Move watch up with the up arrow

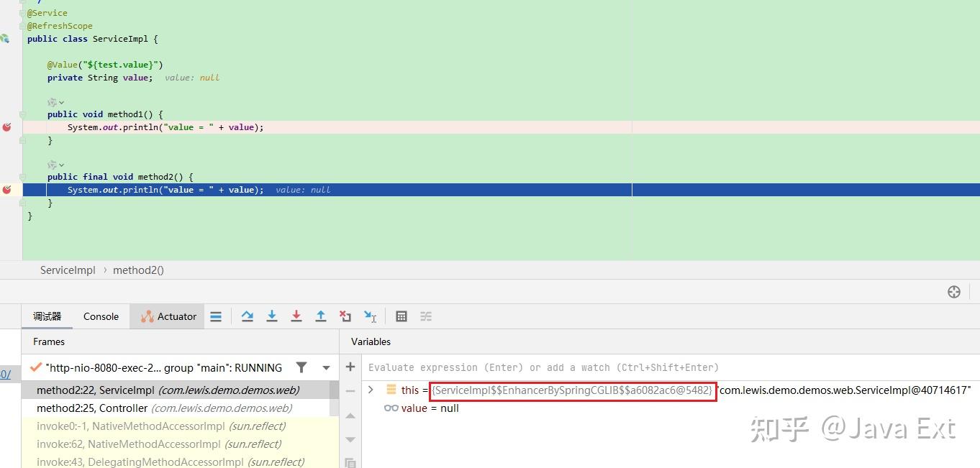click(350, 416)
